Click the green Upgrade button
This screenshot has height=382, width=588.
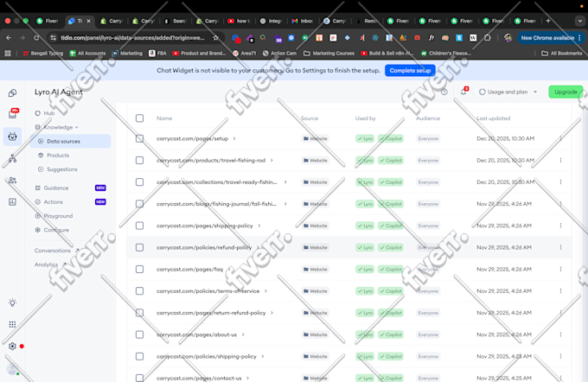566,92
